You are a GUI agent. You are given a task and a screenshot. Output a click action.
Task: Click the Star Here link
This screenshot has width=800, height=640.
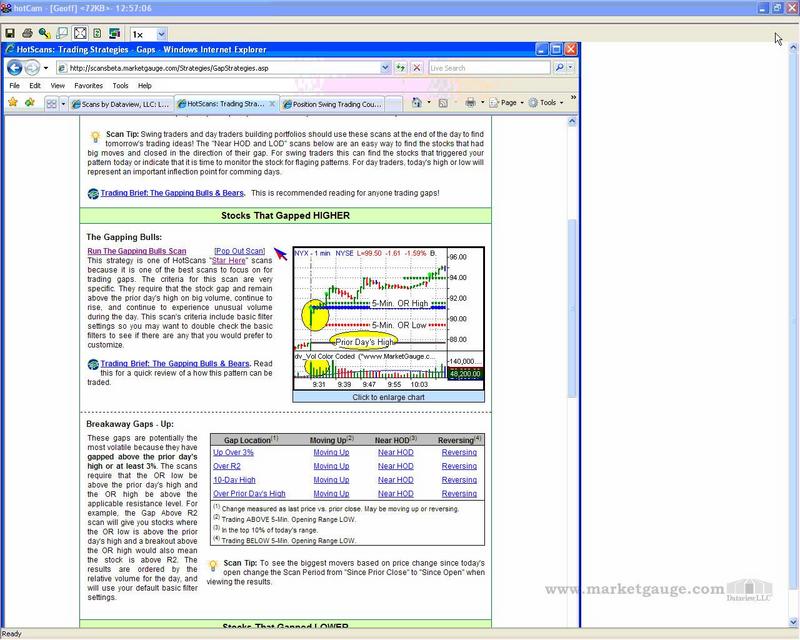click(229, 260)
